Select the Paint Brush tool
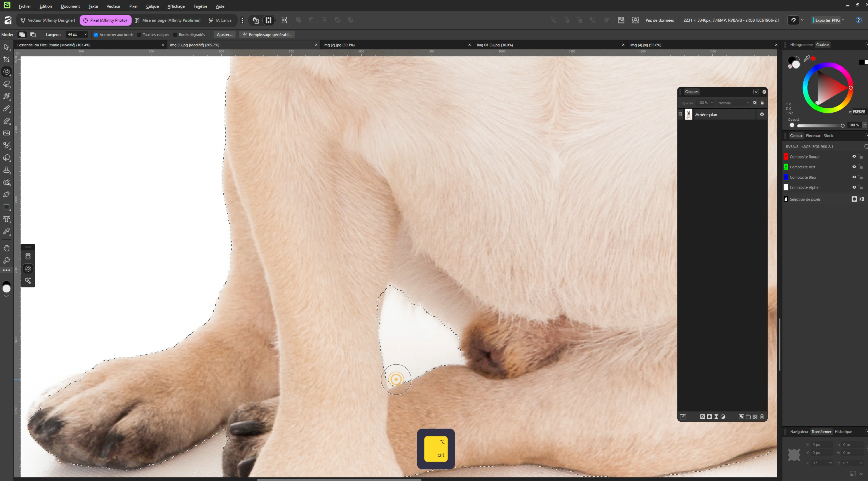Screen dimensions: 868x481 tap(6, 109)
